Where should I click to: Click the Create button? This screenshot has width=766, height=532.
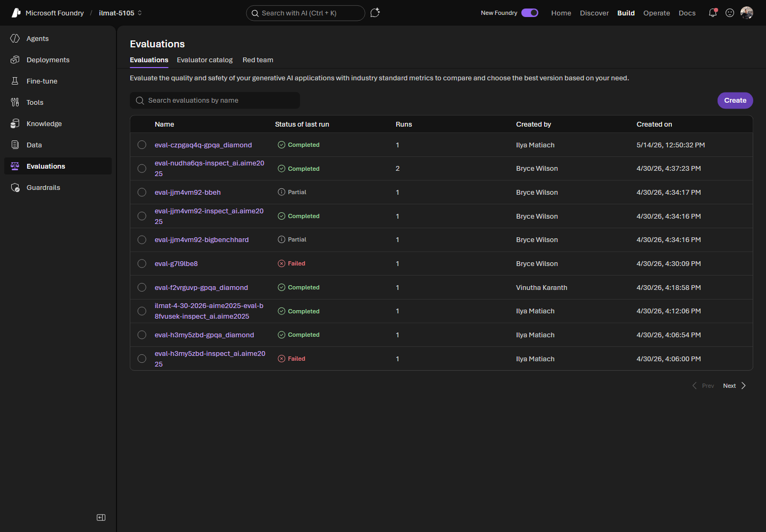pyautogui.click(x=735, y=101)
